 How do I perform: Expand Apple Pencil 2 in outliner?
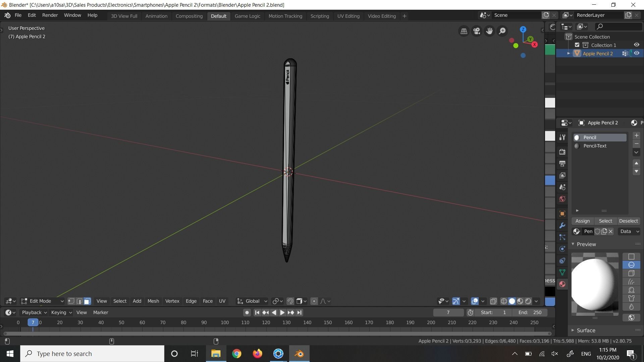pyautogui.click(x=569, y=53)
